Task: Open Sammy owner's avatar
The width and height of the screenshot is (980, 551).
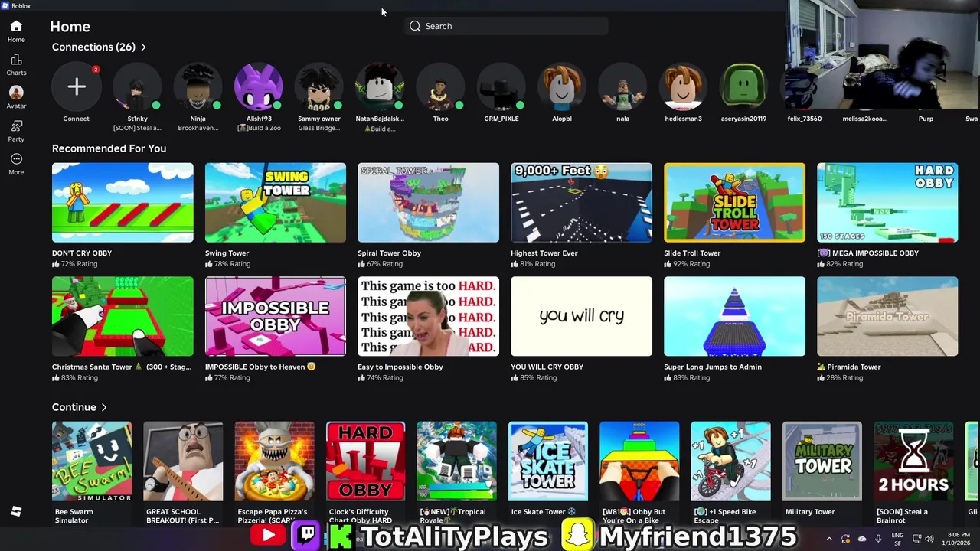Action: point(319,86)
